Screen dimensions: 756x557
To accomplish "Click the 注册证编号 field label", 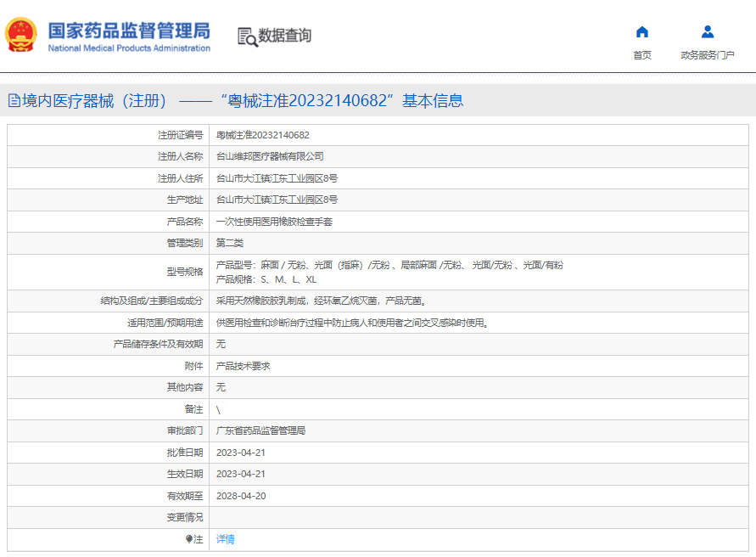I will [181, 135].
